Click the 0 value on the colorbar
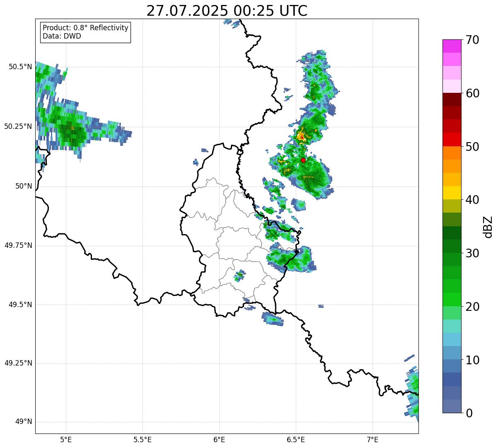This screenshot has width=498, height=448. coord(469,413)
